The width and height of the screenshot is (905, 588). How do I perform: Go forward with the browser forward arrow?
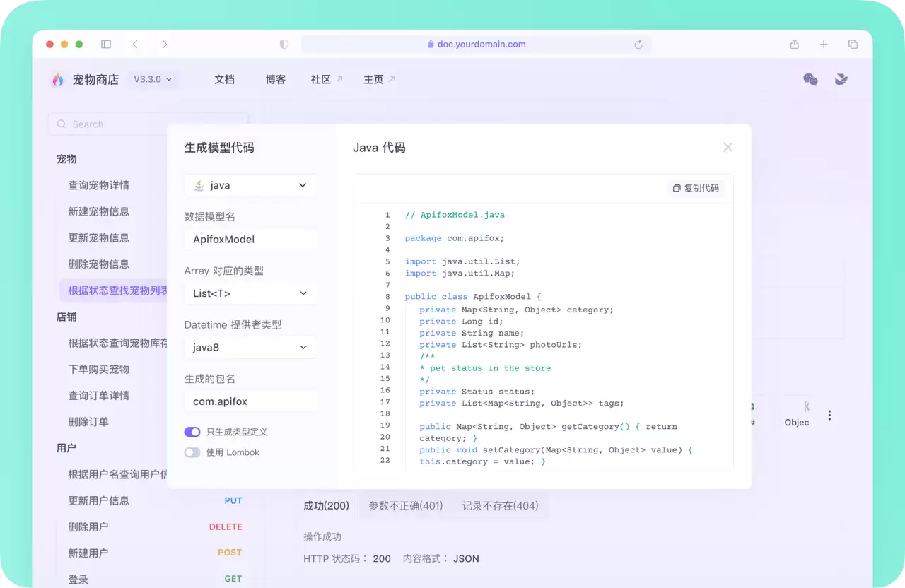[x=165, y=44]
